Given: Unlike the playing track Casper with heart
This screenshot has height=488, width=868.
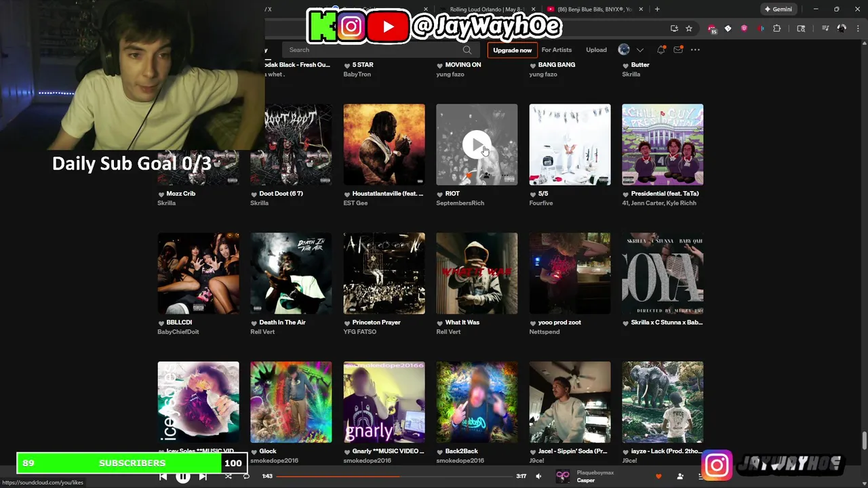Looking at the screenshot, I should coord(658,476).
